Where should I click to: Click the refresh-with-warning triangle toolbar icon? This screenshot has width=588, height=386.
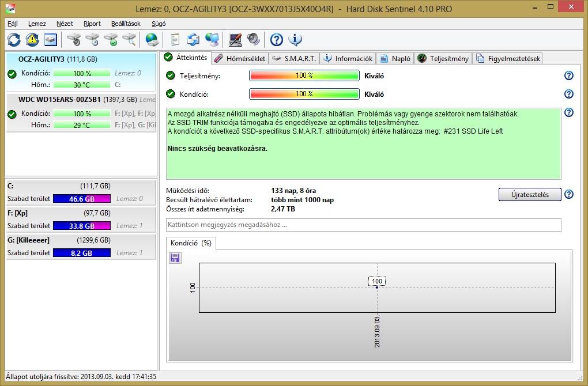(x=32, y=40)
